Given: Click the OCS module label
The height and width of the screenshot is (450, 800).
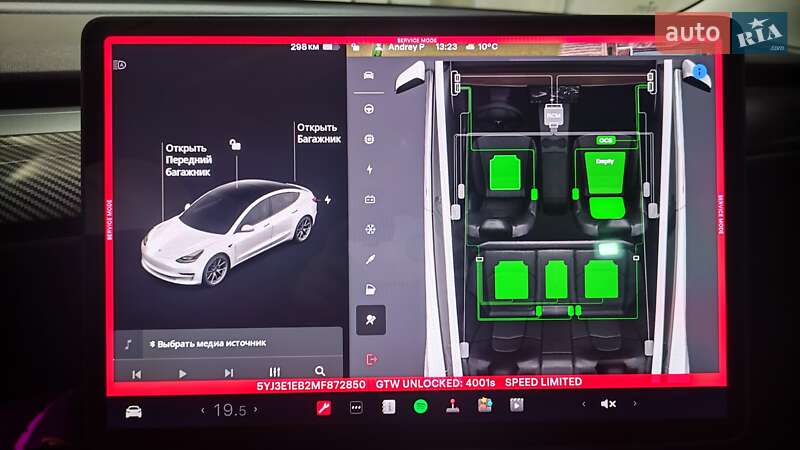Looking at the screenshot, I should [x=606, y=140].
